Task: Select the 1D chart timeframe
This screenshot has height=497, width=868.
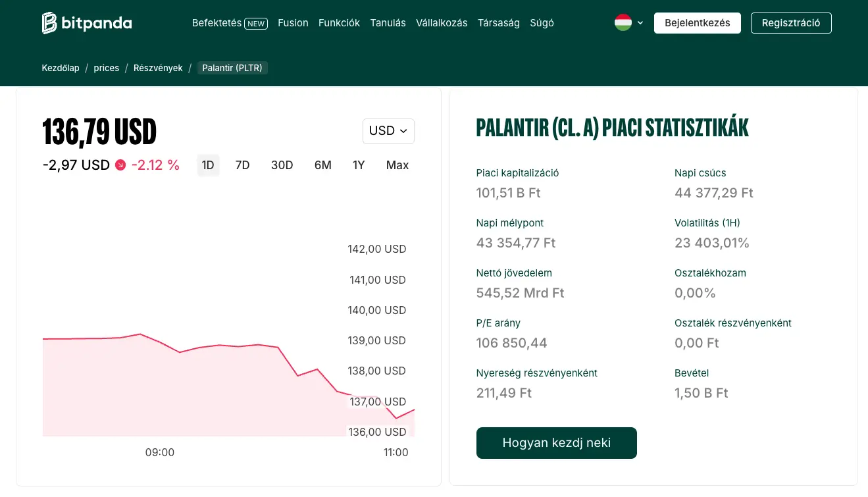Action: pos(208,165)
